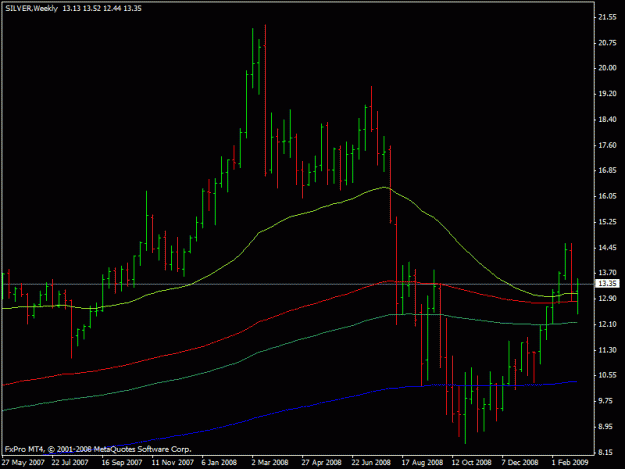The image size is (625, 469).
Task: Click the 17 Aug 2008 date label
Action: point(422,462)
